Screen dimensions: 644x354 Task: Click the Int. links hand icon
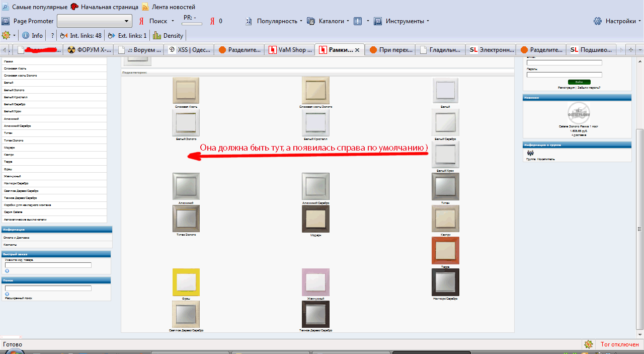tap(63, 36)
